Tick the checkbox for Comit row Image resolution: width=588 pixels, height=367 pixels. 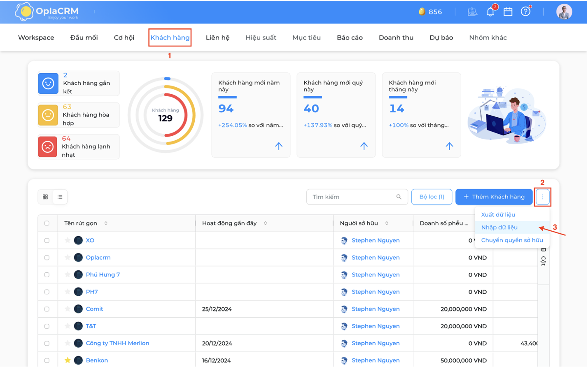[47, 309]
